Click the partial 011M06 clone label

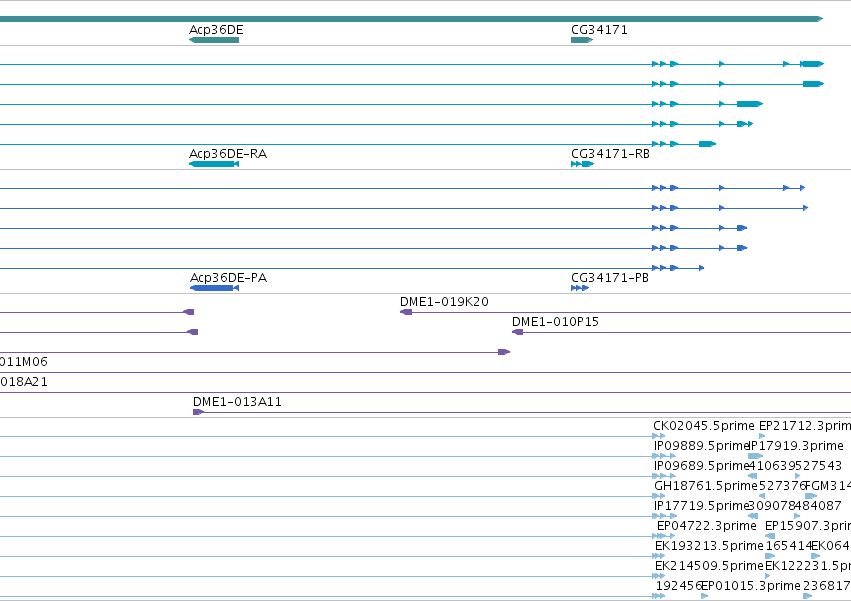pyautogui.click(x=24, y=362)
